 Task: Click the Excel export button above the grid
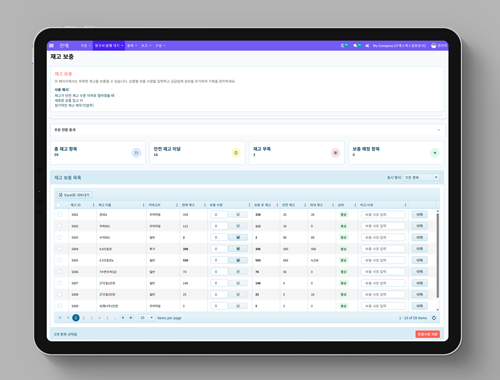tap(74, 195)
